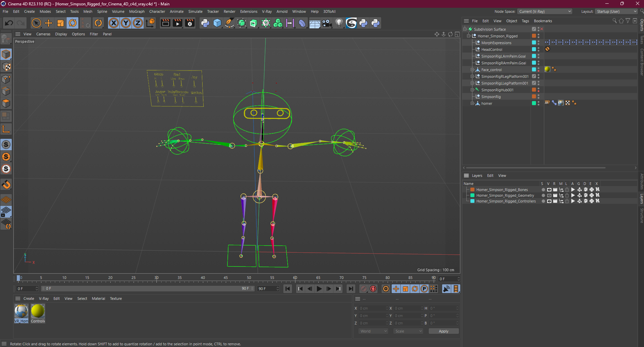Click the Spline Pen tool icon
644x347 pixels.
[x=229, y=23]
